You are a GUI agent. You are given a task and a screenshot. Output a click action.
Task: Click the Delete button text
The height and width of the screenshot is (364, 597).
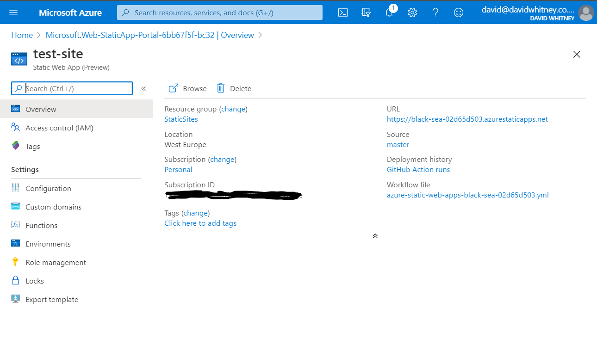click(x=241, y=89)
